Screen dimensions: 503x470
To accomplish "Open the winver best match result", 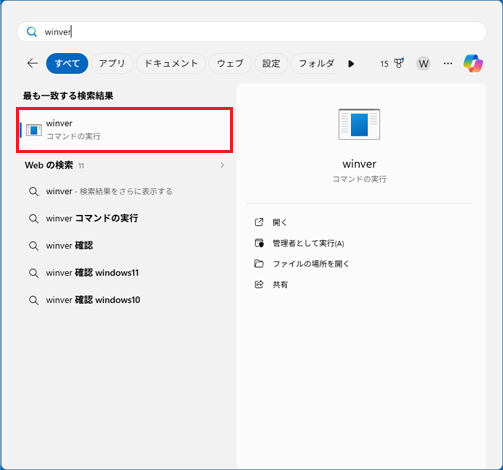I will [x=124, y=130].
